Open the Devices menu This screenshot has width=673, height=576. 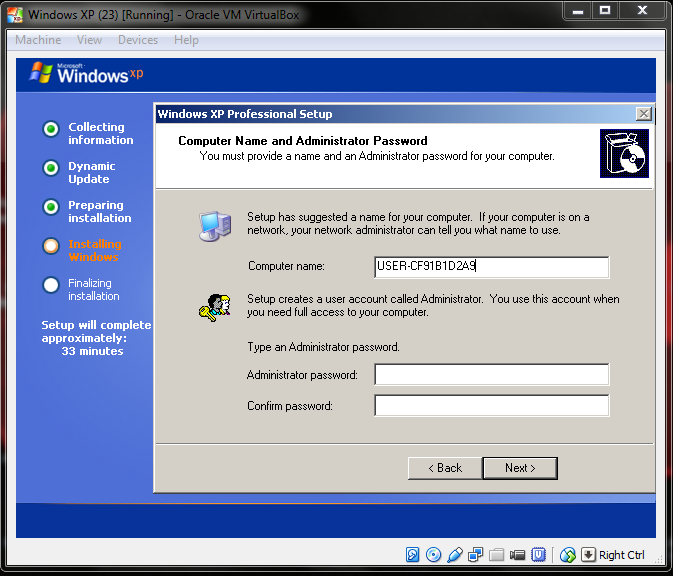[x=138, y=40]
